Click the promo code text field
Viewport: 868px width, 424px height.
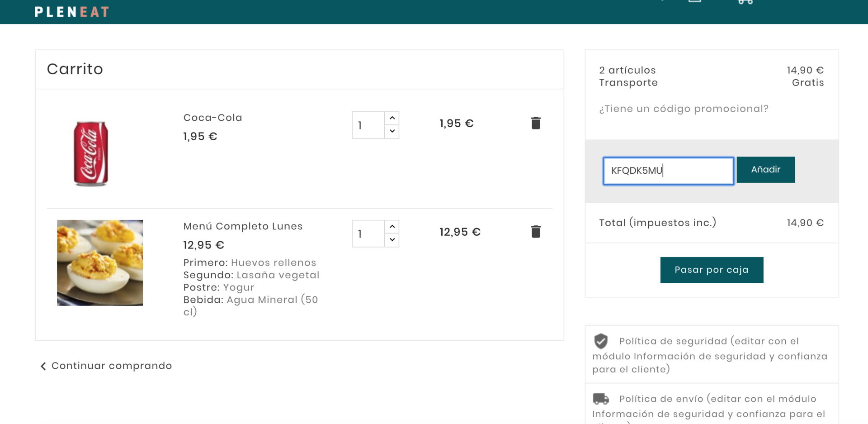coord(668,171)
